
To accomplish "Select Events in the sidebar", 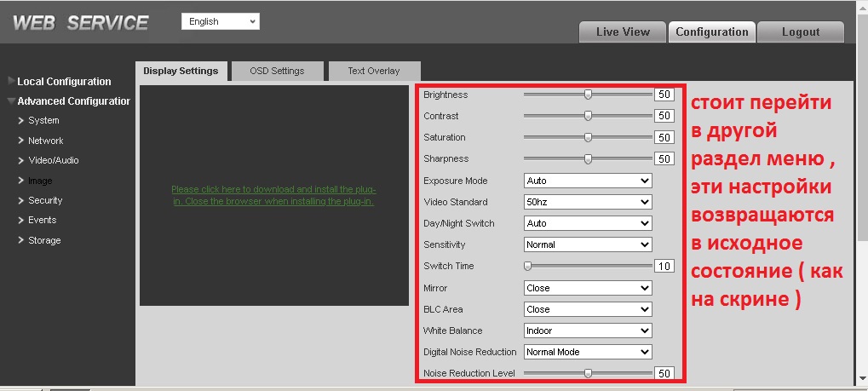I will (42, 220).
